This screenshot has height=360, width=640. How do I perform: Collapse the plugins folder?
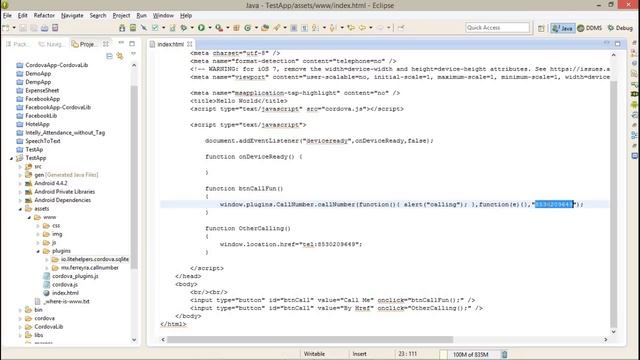(x=38, y=251)
